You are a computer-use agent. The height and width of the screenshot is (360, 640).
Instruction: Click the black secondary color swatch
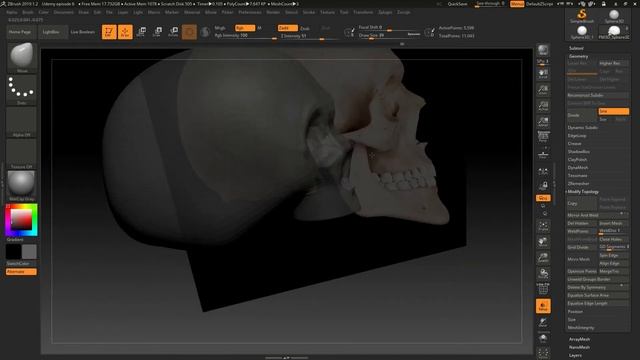pos(13,252)
